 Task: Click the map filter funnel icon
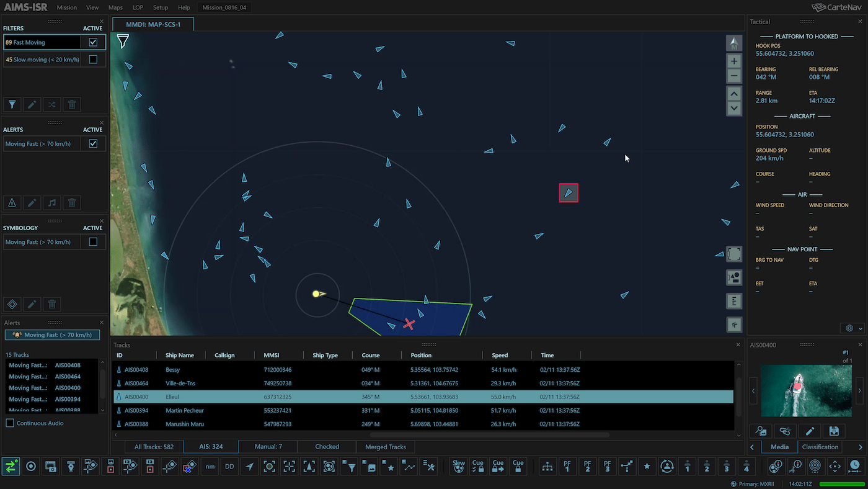pos(123,42)
